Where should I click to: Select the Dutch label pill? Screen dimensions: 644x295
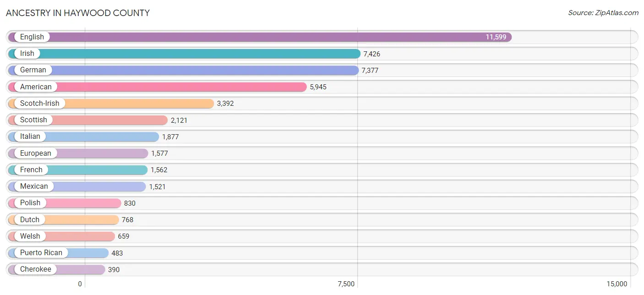[30, 219]
